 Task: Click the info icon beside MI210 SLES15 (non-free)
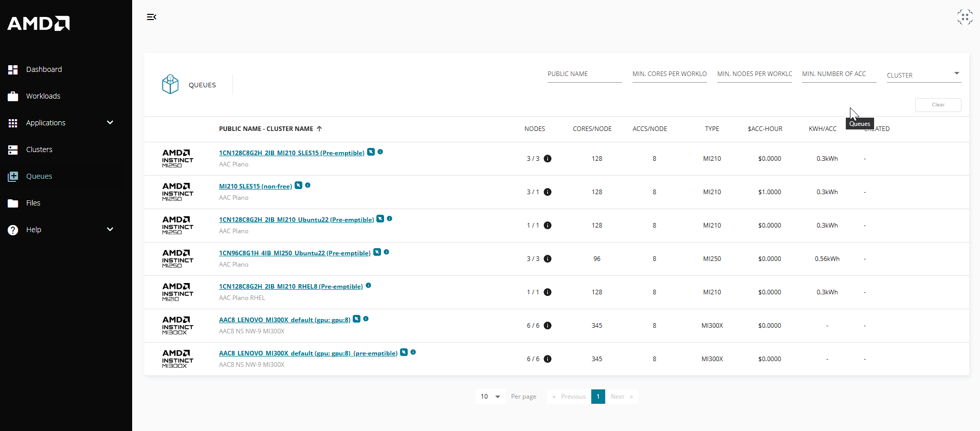pos(307,185)
